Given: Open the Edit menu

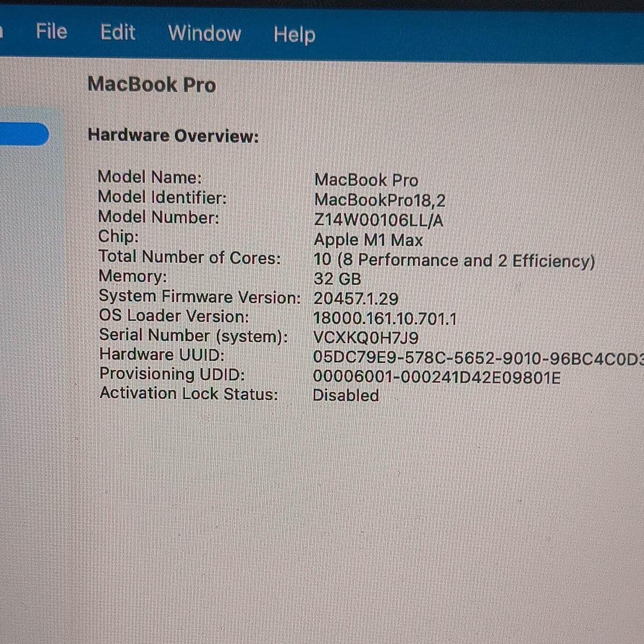Looking at the screenshot, I should point(118,32).
